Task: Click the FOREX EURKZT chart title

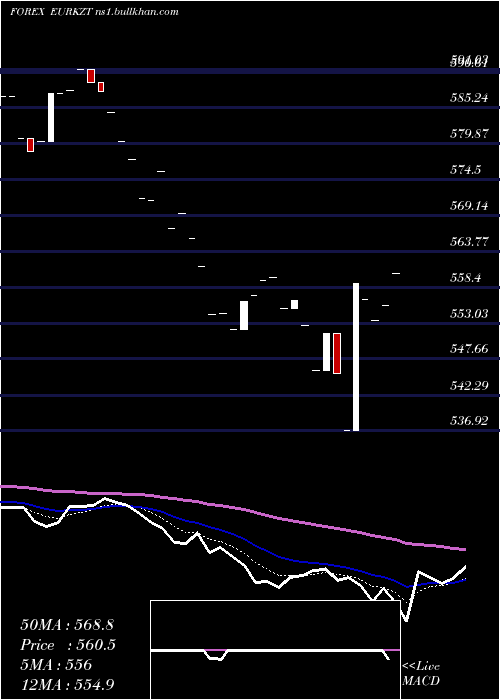Action: [94, 12]
